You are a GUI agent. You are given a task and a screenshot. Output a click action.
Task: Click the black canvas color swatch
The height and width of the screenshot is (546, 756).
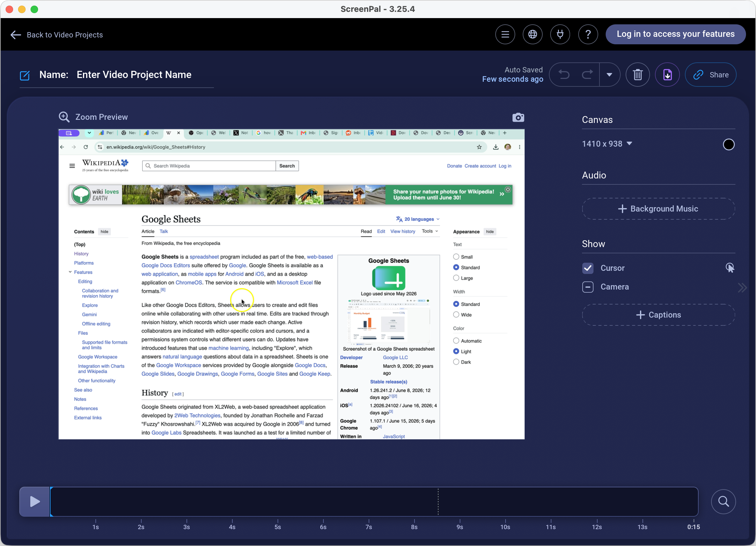click(x=728, y=144)
